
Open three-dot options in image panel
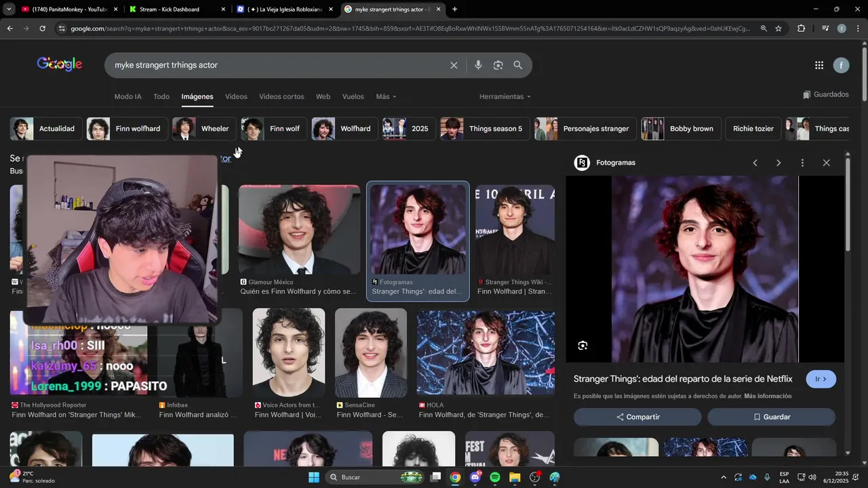(x=802, y=163)
